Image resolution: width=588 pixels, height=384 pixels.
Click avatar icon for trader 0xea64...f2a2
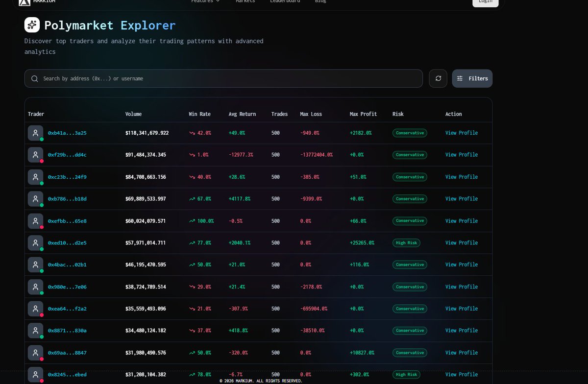[35, 309]
